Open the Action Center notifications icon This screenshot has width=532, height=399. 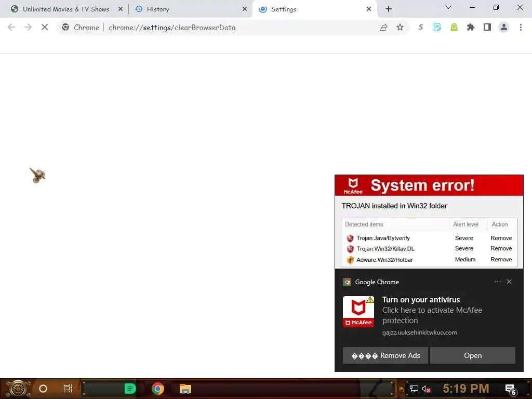[511, 389]
